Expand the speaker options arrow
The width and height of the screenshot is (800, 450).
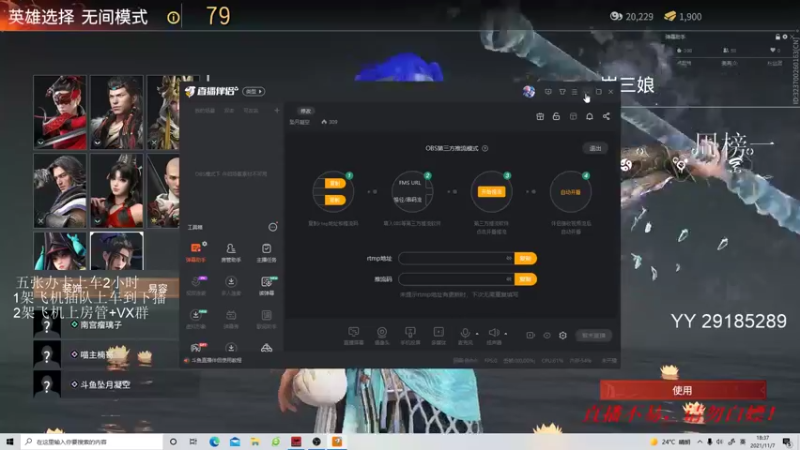tap(506, 334)
